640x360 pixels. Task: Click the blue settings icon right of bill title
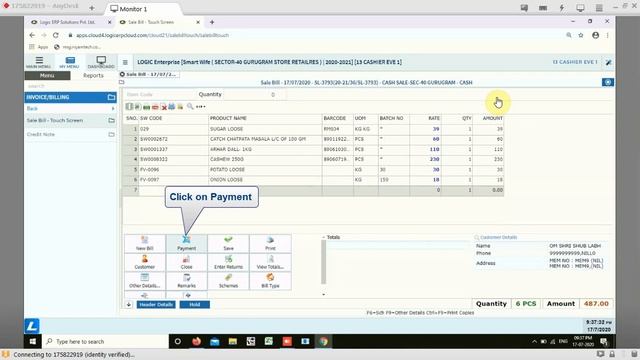[x=608, y=82]
